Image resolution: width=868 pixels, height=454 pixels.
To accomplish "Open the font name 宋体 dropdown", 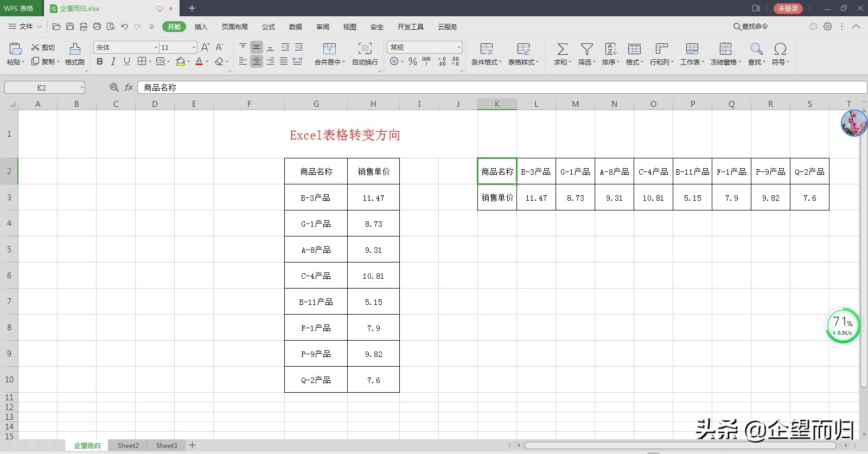I will click(156, 47).
